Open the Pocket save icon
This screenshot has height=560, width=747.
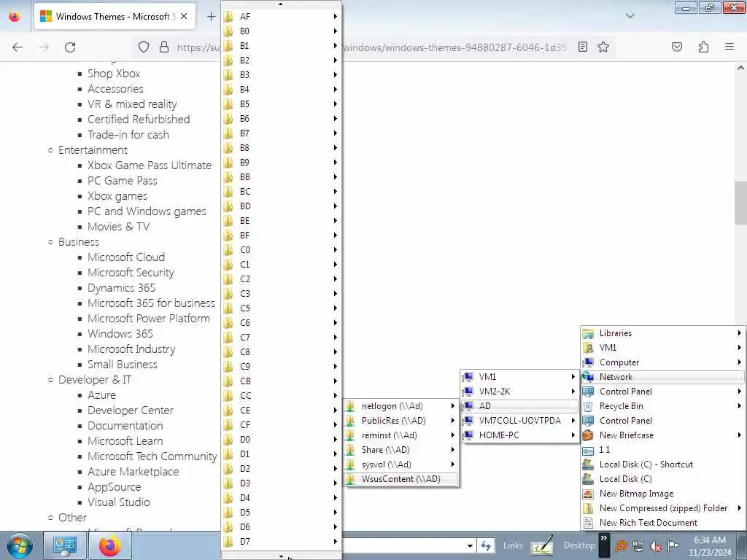pos(677,47)
